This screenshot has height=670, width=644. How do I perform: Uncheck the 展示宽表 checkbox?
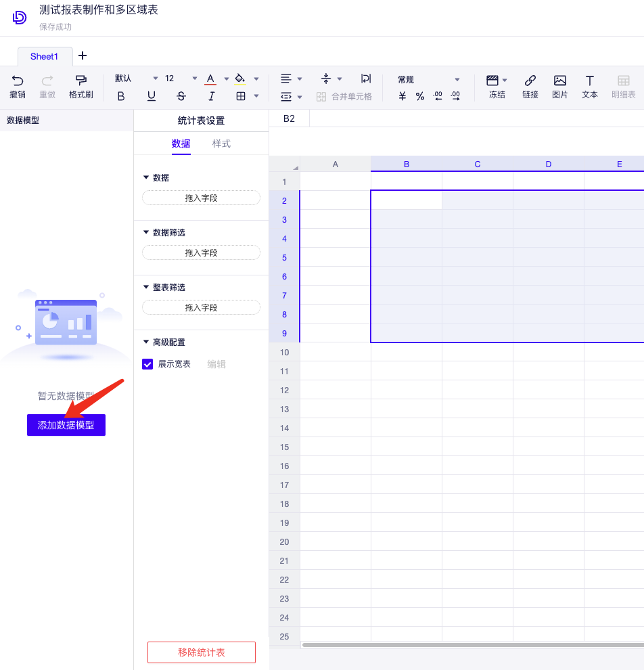coord(147,364)
